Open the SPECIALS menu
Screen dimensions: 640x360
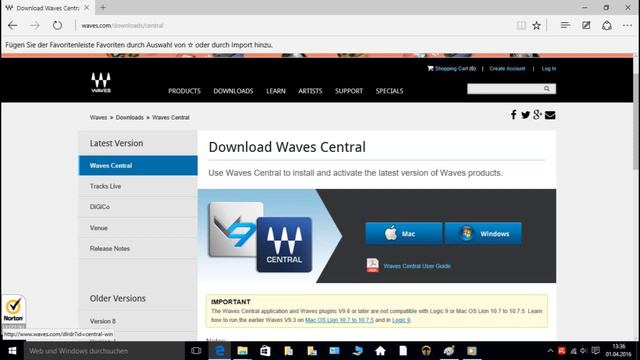[x=389, y=91]
